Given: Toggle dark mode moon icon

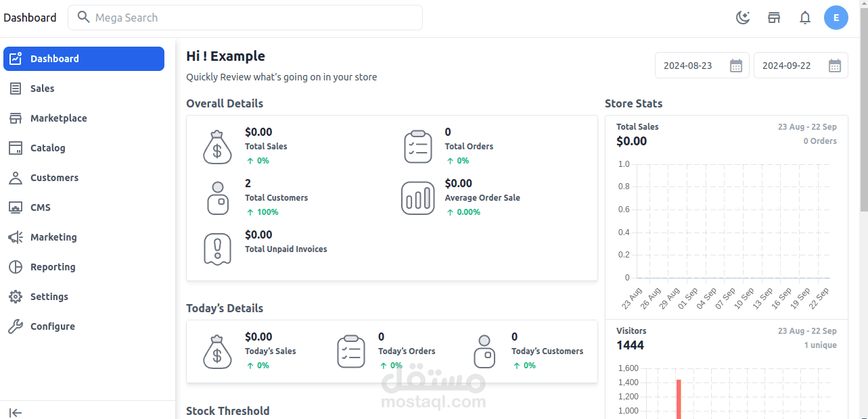Looking at the screenshot, I should [743, 18].
